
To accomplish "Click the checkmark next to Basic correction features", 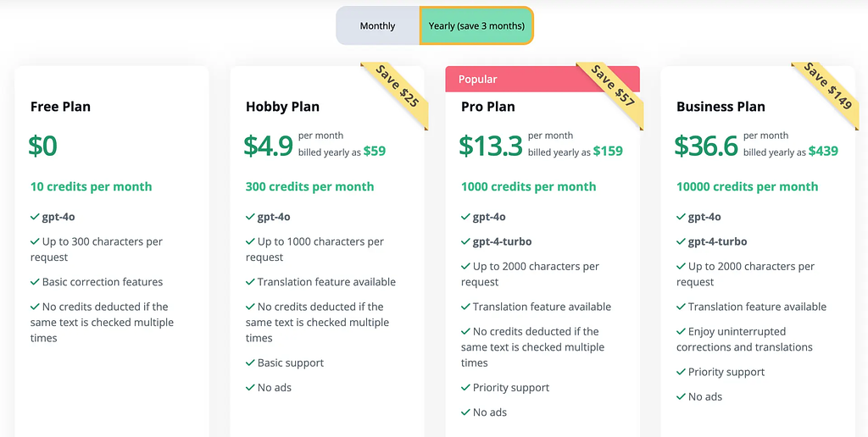I will click(35, 282).
